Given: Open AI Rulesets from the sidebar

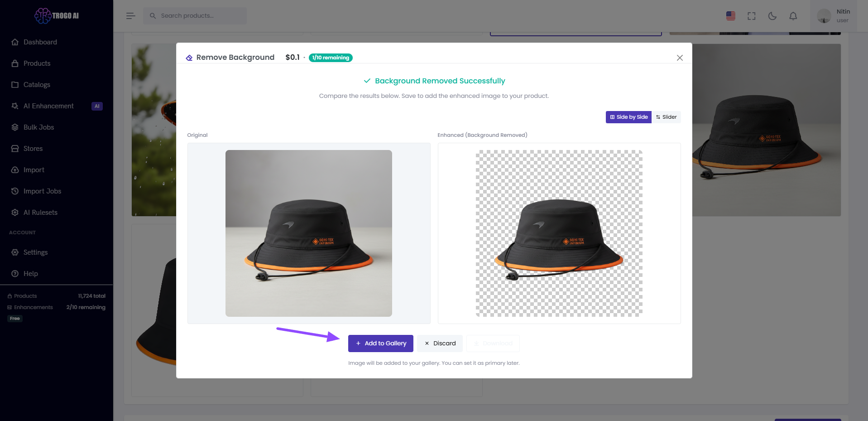Looking at the screenshot, I should pos(40,212).
